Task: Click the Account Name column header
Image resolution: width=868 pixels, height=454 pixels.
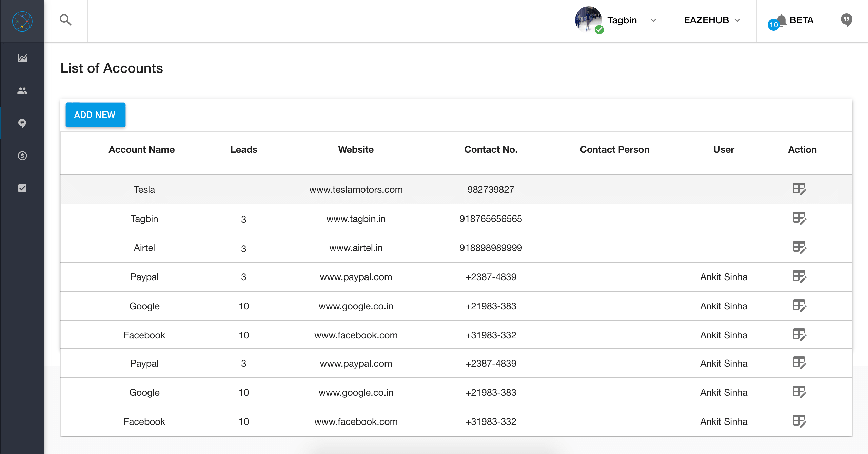Action: pos(142,149)
